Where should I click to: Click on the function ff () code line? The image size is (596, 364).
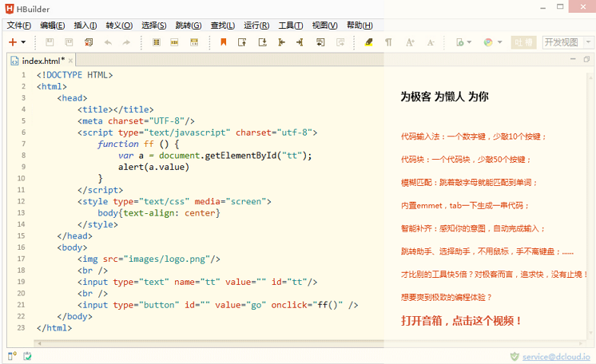pyautogui.click(x=138, y=144)
